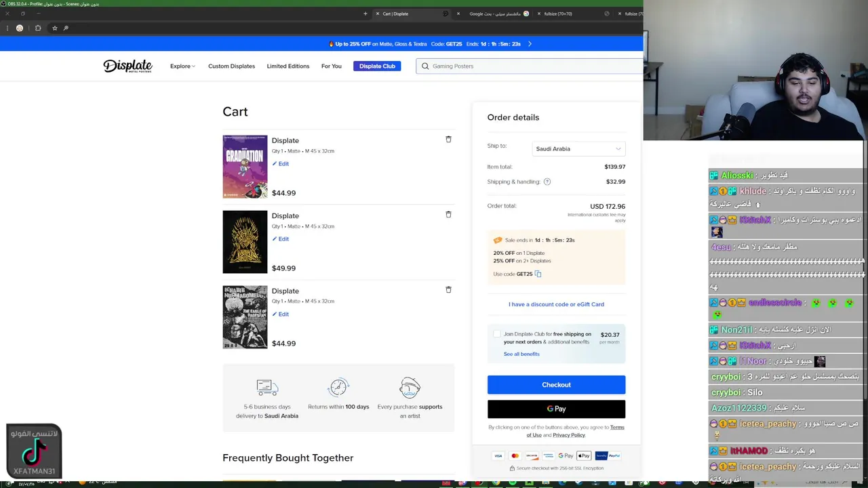Image resolution: width=868 pixels, height=488 pixels.
Task: Show shipping & handling info tooltip
Action: coord(547,182)
